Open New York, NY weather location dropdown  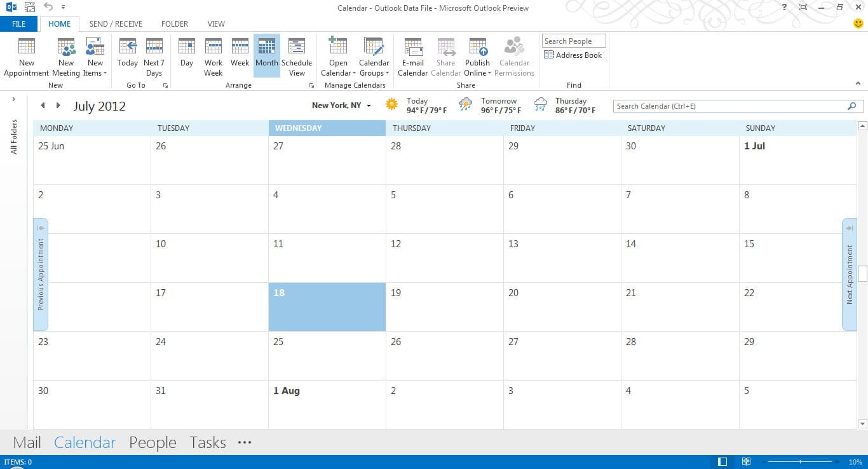point(369,106)
